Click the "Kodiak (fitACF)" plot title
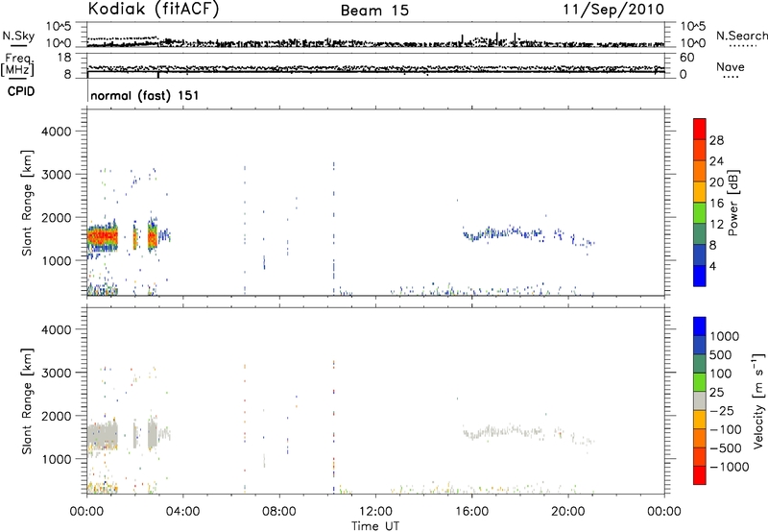Image resolution: width=768 pixels, height=532 pixels. 154,9
